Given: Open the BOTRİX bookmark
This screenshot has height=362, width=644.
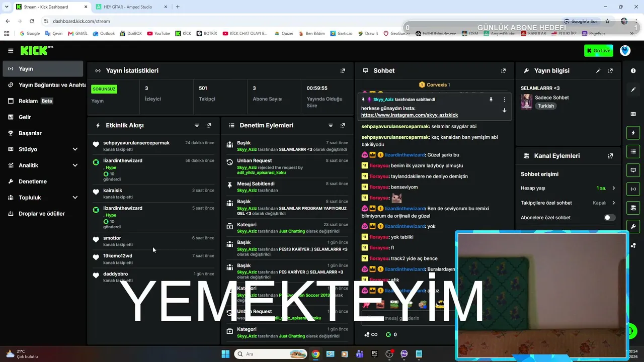Looking at the screenshot, I should coord(207,34).
